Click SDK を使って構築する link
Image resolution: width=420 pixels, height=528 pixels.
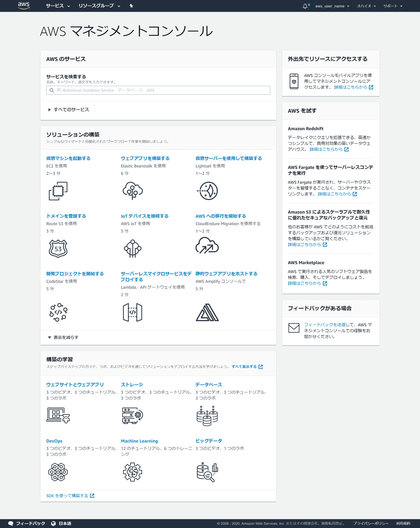coord(67,496)
